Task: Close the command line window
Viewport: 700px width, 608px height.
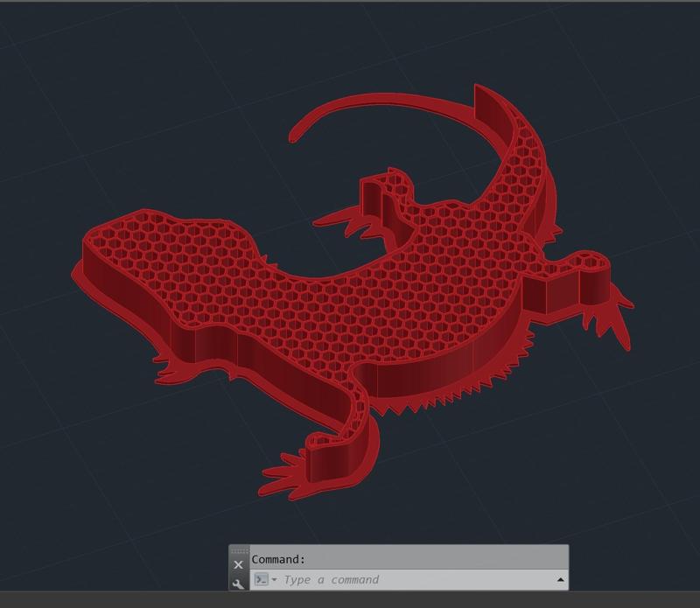Action: click(238, 565)
